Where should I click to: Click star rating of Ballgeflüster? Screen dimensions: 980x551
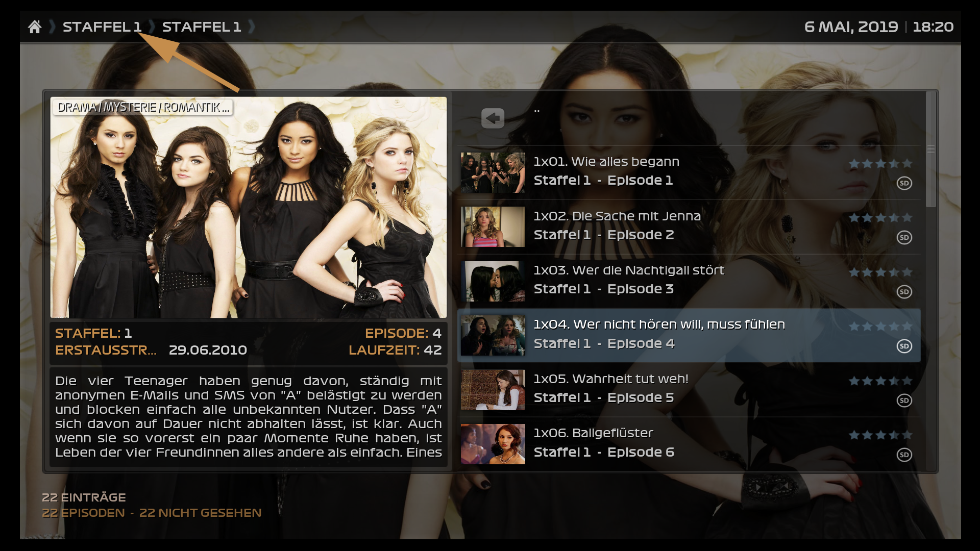(880, 435)
